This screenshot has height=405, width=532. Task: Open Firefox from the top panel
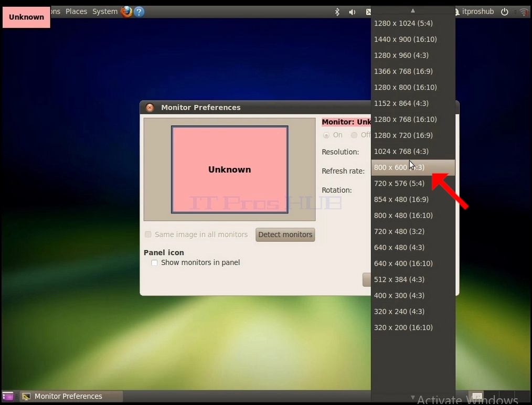(x=126, y=12)
